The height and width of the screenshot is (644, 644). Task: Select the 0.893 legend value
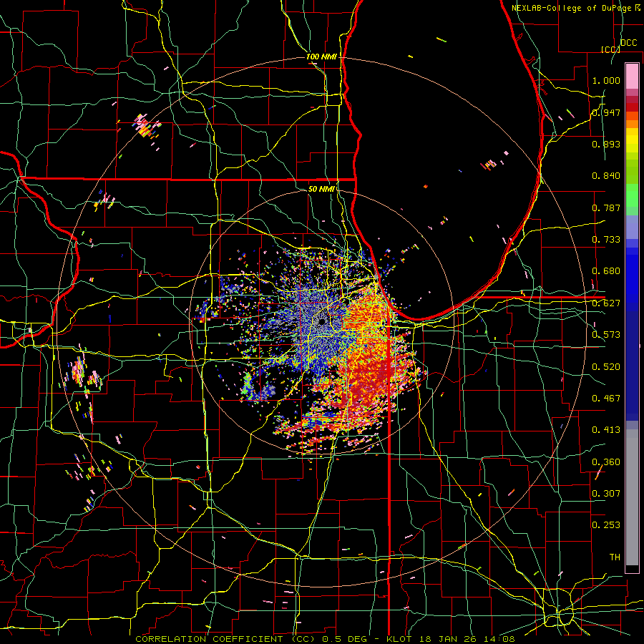(606, 144)
